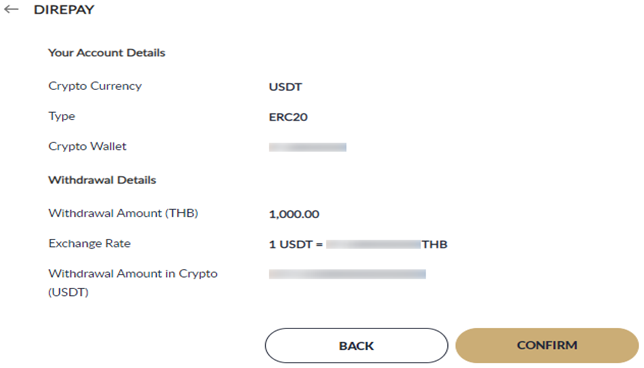
Task: Click the THB unit after exchange rate
Action: pyautogui.click(x=435, y=244)
